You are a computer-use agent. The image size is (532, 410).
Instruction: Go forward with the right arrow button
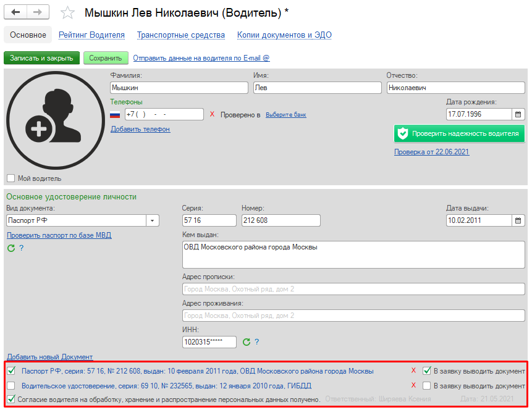(x=38, y=12)
